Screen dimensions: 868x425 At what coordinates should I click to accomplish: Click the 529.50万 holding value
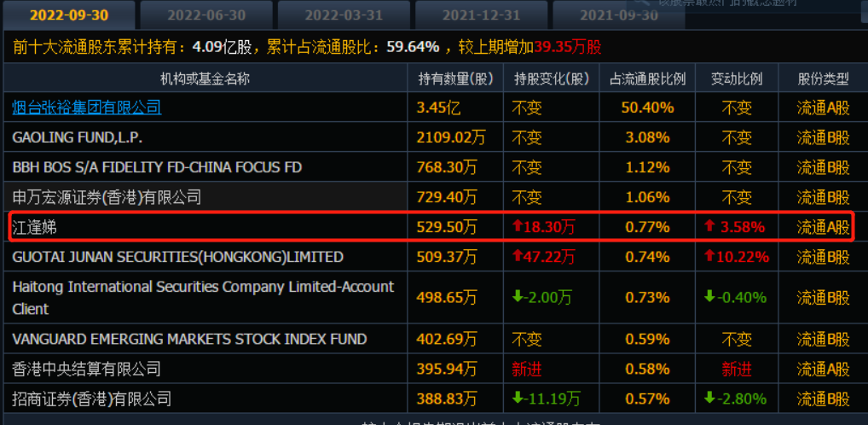pyautogui.click(x=447, y=227)
